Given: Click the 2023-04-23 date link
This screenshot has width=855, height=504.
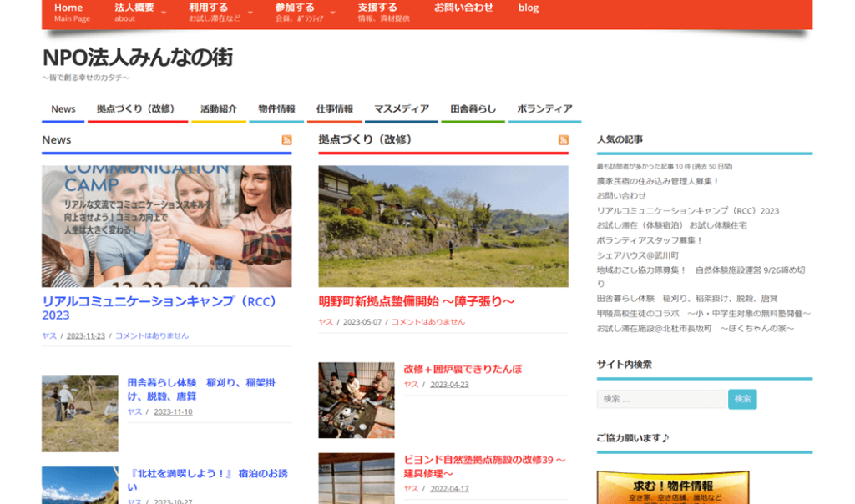Looking at the screenshot, I should pos(449,385).
